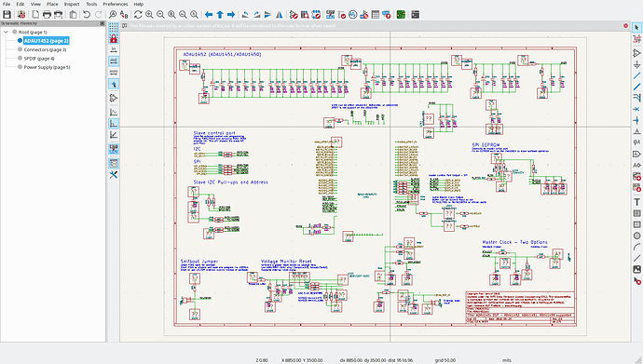
Task: Dismiss the older-version info bar
Action: 626,26
